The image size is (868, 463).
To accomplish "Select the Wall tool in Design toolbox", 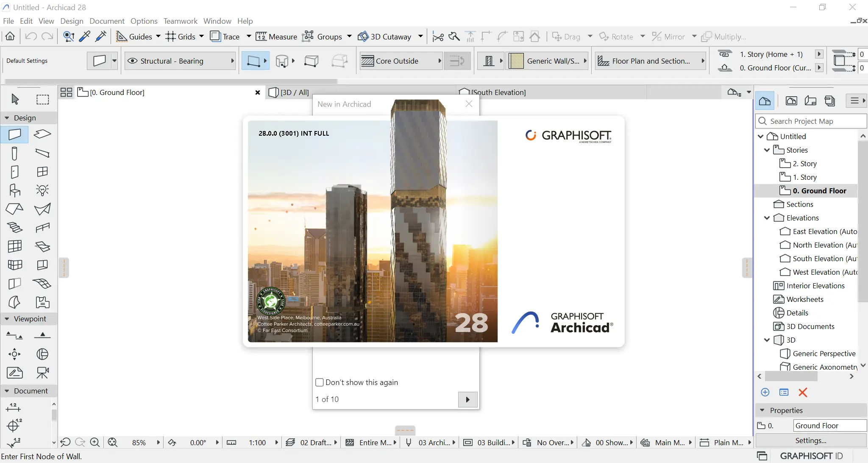I will click(15, 134).
